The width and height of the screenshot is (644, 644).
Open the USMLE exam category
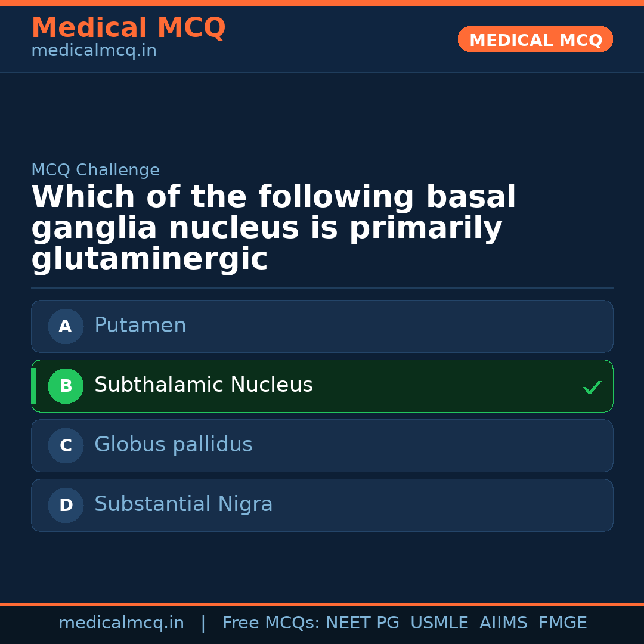[439, 623]
